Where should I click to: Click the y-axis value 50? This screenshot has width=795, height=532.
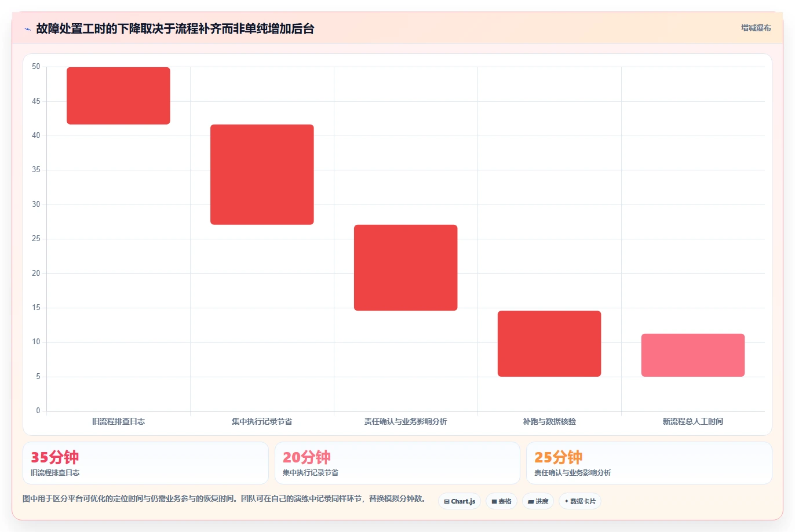coord(36,67)
